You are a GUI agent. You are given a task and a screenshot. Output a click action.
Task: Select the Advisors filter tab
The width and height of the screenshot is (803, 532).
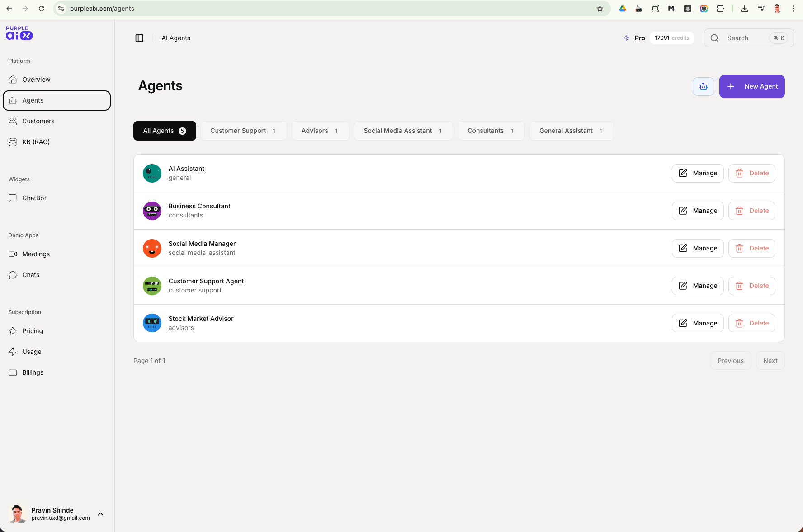click(320, 131)
